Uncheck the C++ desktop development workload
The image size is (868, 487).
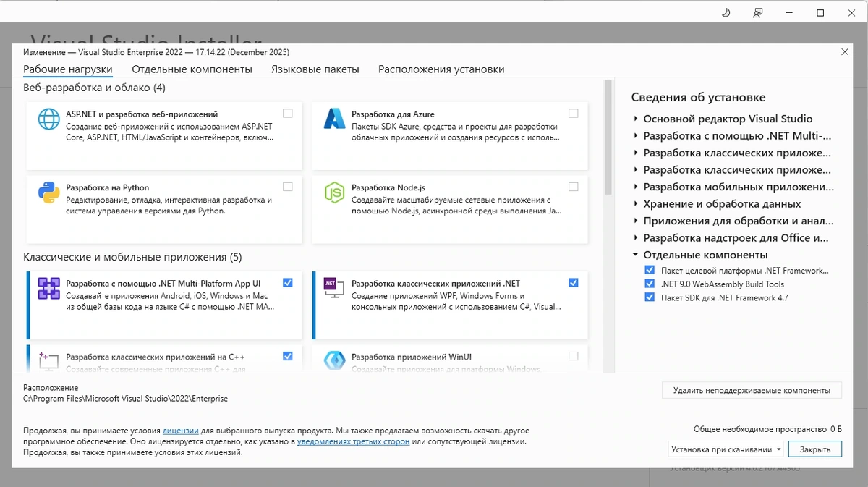(x=288, y=356)
